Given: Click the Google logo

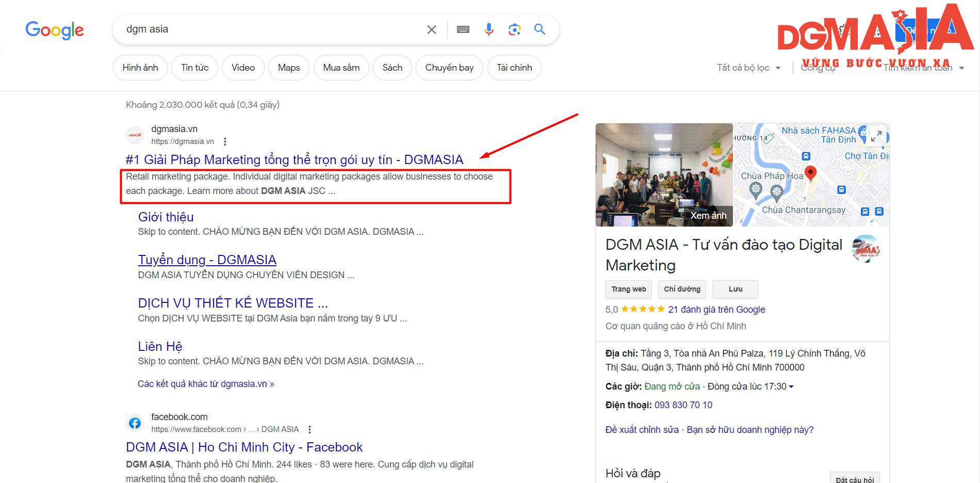Looking at the screenshot, I should tap(55, 30).
